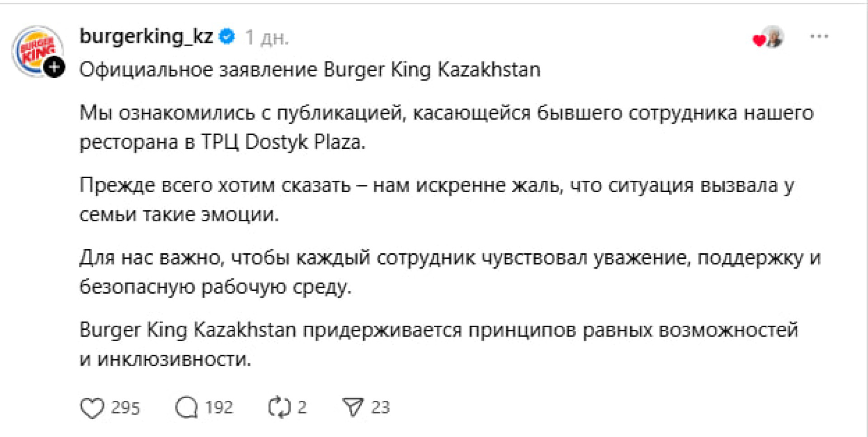
Task: Click the 'Официальное заявление Burger King Kazakhstan' heading
Action: 310,70
